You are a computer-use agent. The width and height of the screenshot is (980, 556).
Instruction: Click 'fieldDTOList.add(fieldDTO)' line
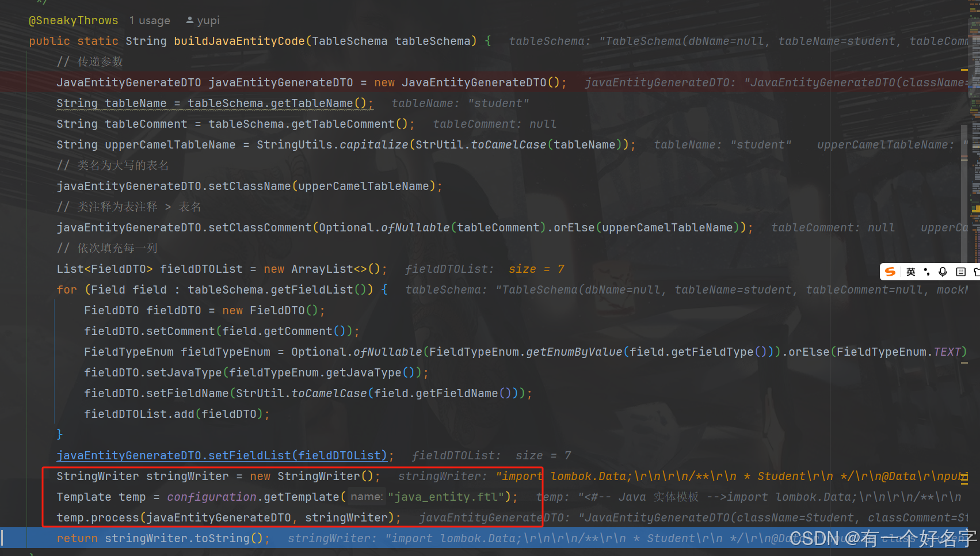pyautogui.click(x=177, y=414)
